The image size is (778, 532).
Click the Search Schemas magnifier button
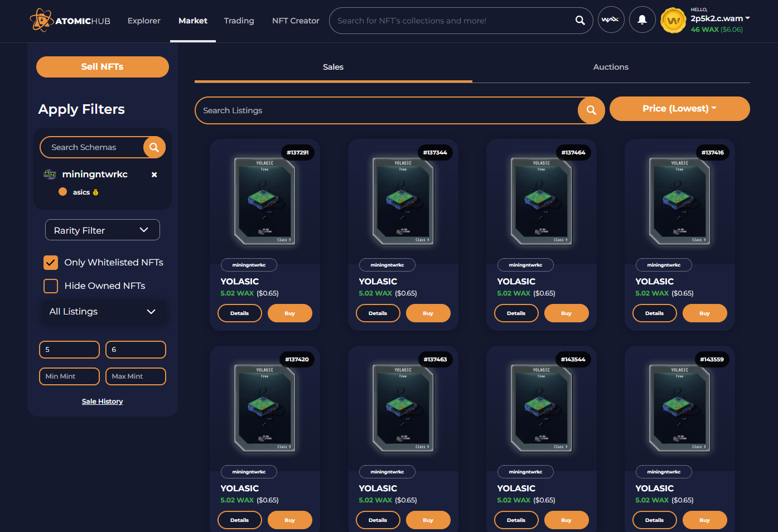tap(154, 147)
